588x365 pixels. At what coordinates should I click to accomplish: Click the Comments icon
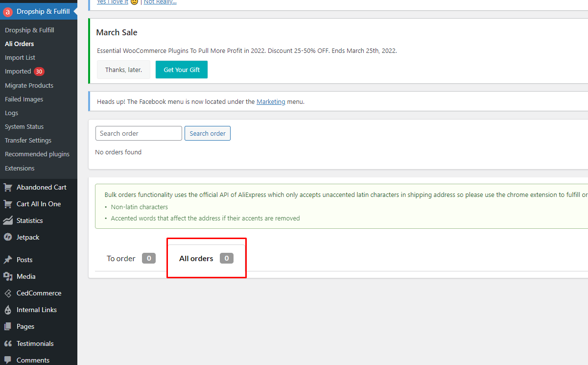(x=8, y=360)
